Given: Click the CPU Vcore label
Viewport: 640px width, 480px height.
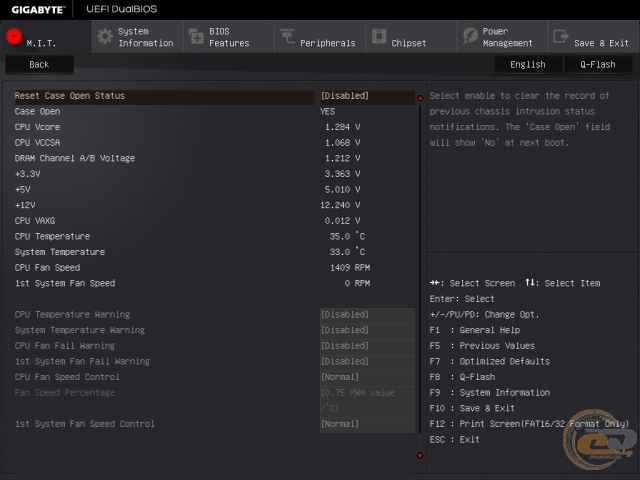Looking at the screenshot, I should [x=37, y=127].
